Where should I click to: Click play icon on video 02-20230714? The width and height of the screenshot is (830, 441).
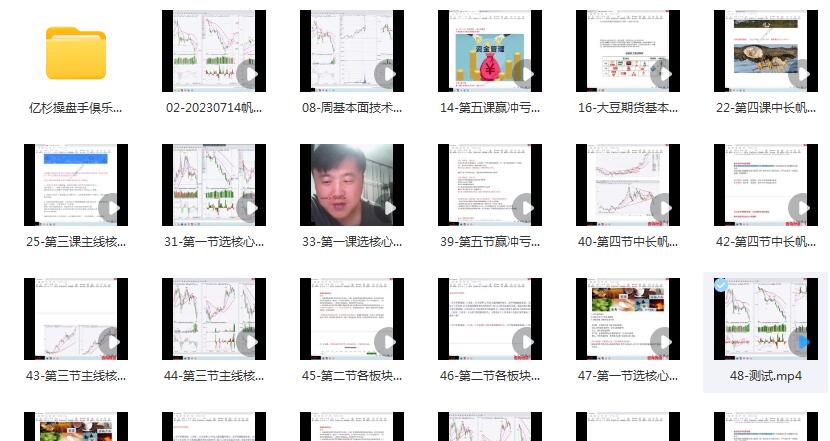tap(248, 74)
